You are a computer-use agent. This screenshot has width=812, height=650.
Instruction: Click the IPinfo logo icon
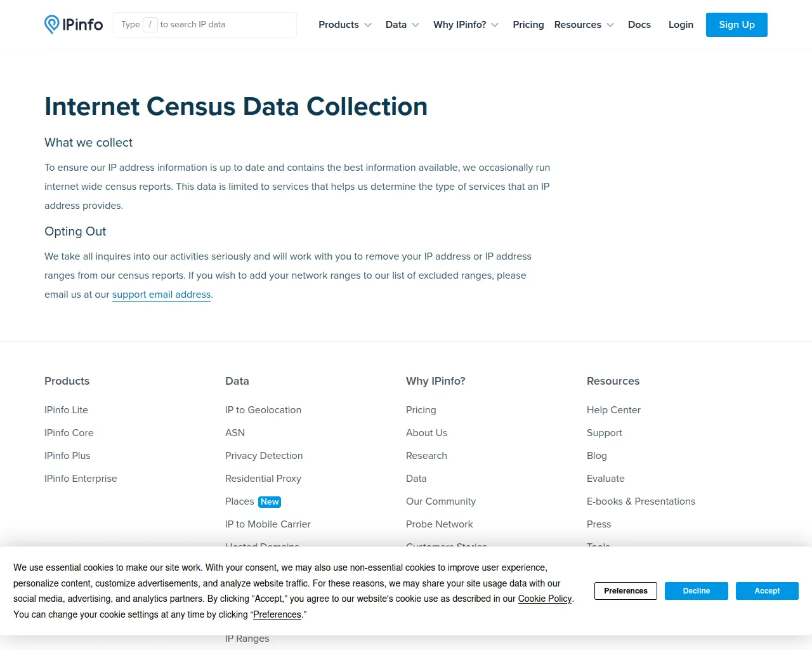(52, 25)
